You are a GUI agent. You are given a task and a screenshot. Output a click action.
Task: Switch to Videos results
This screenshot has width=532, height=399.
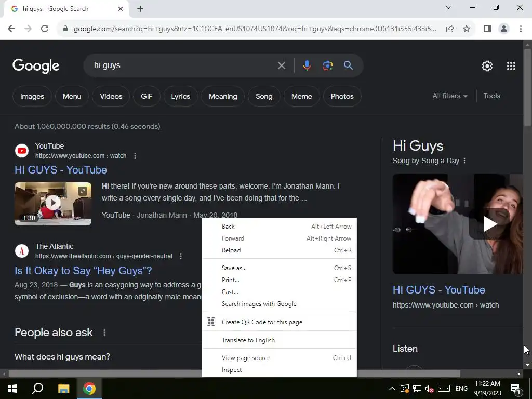(x=111, y=96)
